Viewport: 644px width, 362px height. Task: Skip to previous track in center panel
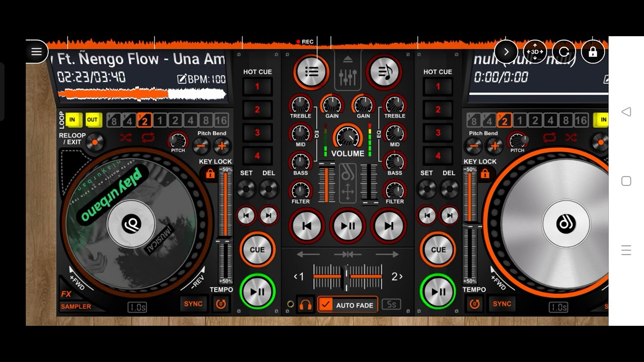point(306,226)
